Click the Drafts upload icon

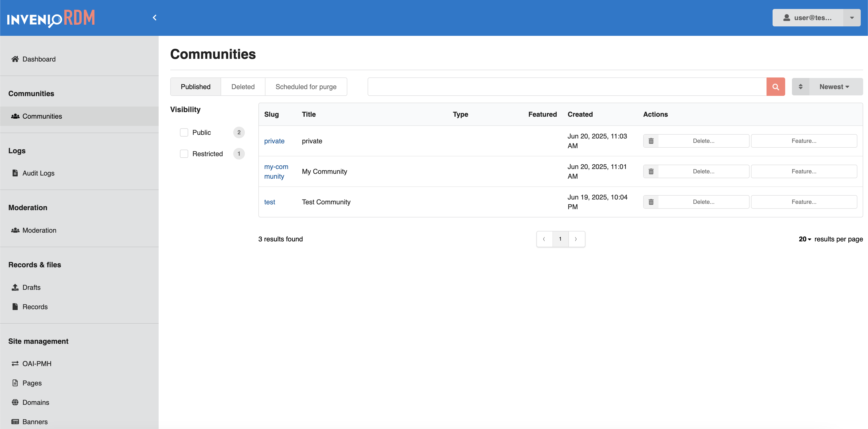(x=15, y=287)
